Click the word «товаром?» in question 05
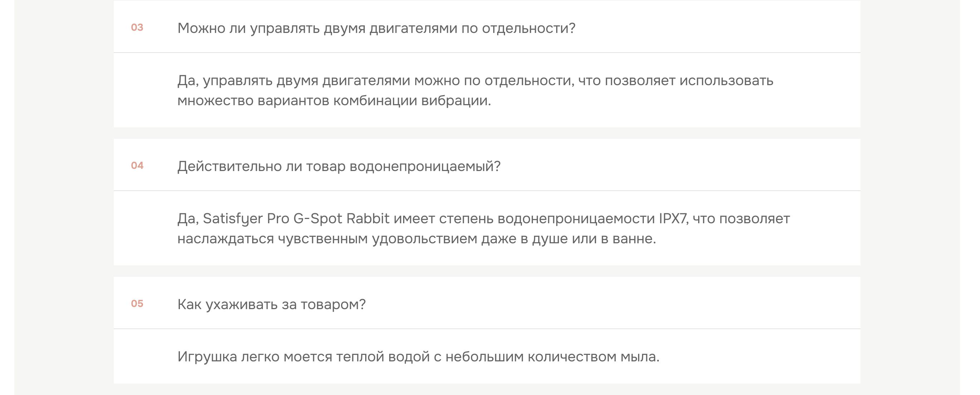 (333, 304)
